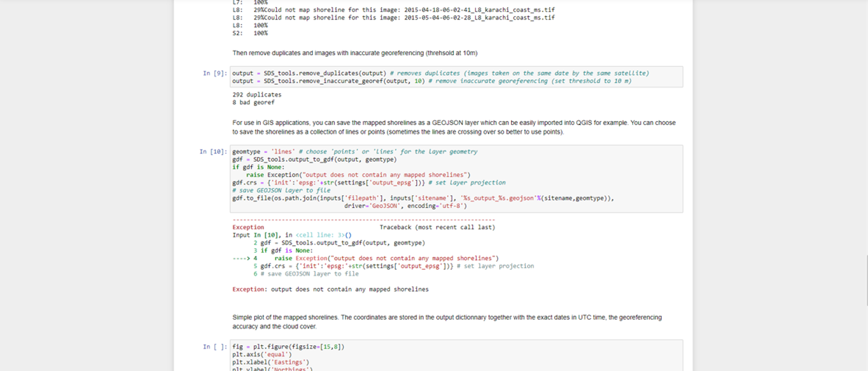Click final 'Exception: output does not contain' message
The image size is (868, 371).
tap(330, 289)
